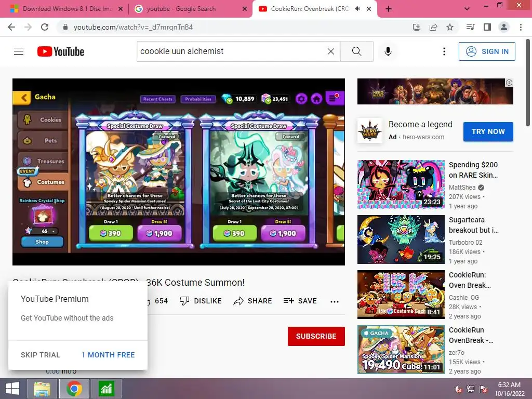
Task: Clear the search box with the X
Action: click(331, 51)
